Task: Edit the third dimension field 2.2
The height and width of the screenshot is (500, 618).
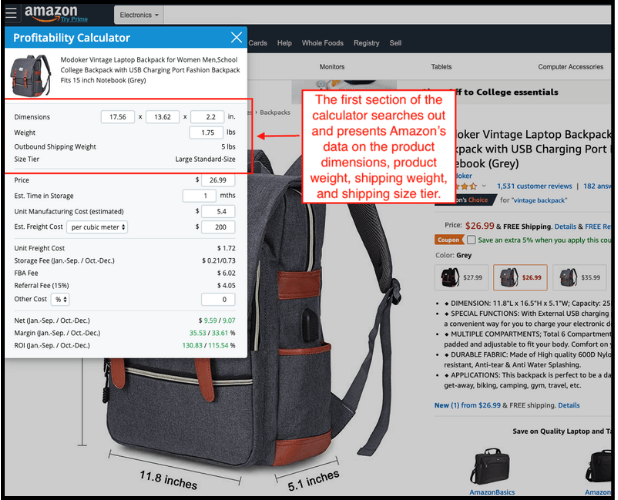Action: [x=207, y=117]
